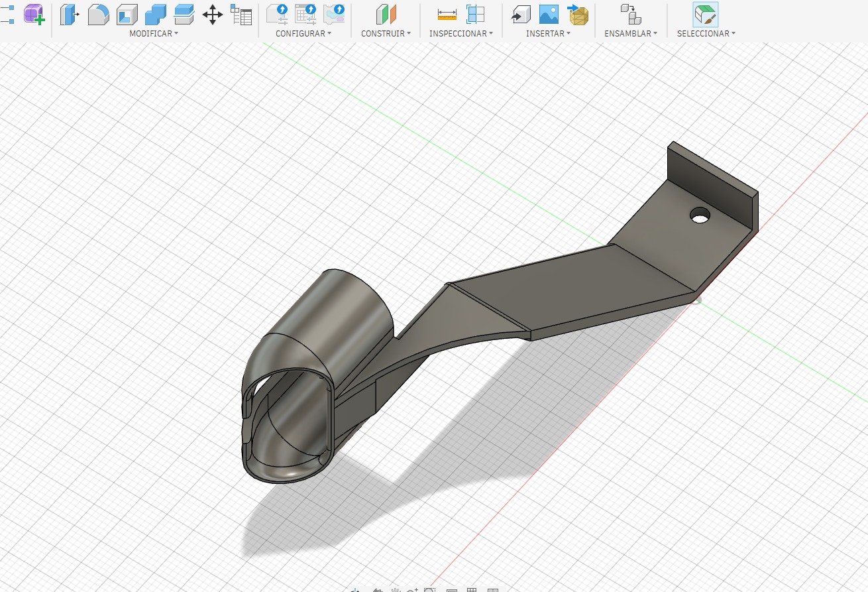The width and height of the screenshot is (868, 592).
Task: Expand the INSPECCIONAR dropdown menu
Action: (x=461, y=33)
